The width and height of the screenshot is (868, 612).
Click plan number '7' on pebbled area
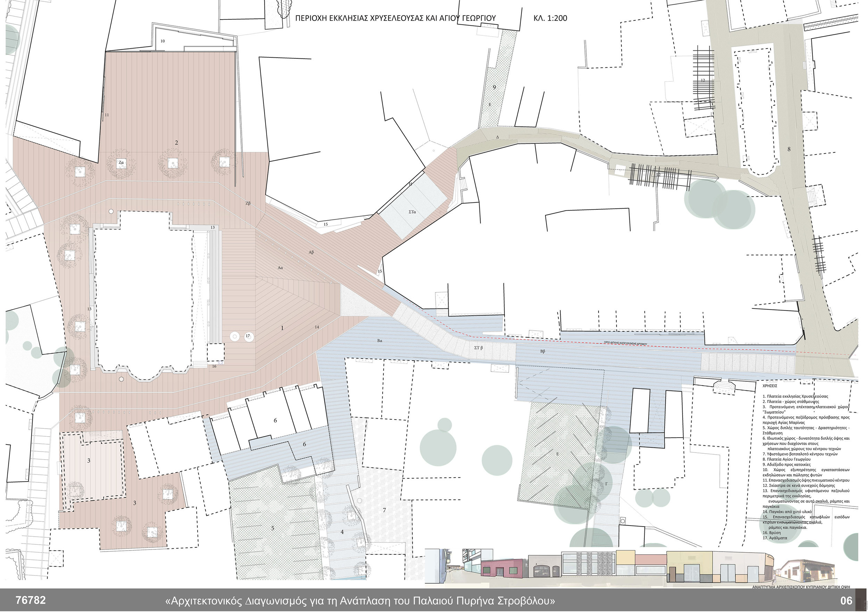point(384,510)
